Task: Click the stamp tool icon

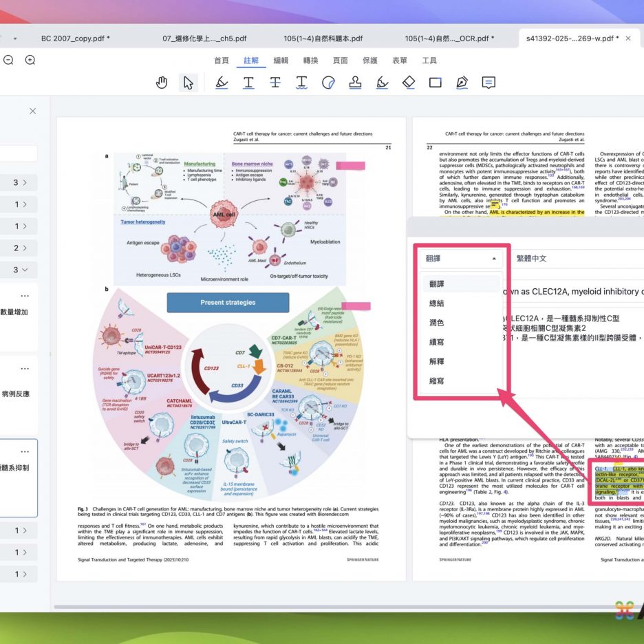Action: coord(355,83)
